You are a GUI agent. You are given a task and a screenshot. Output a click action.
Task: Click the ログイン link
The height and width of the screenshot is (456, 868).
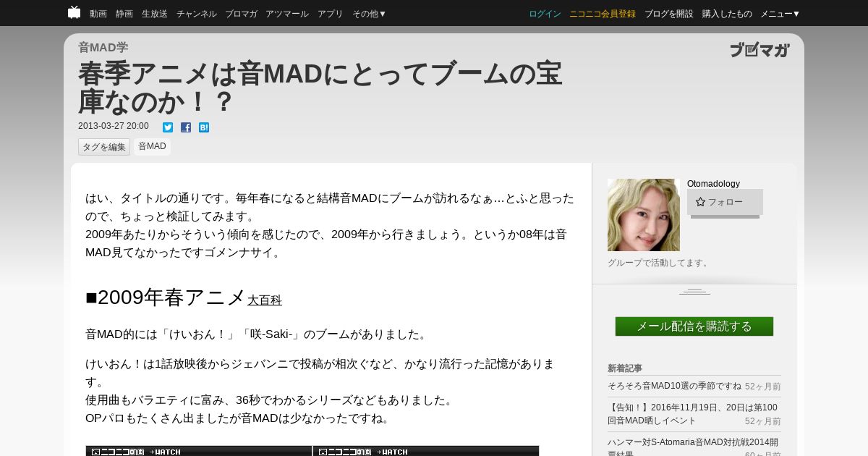[545, 14]
